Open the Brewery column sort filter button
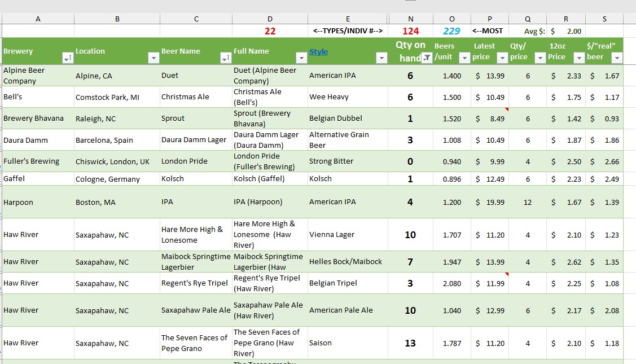636x364 pixels. point(68,58)
